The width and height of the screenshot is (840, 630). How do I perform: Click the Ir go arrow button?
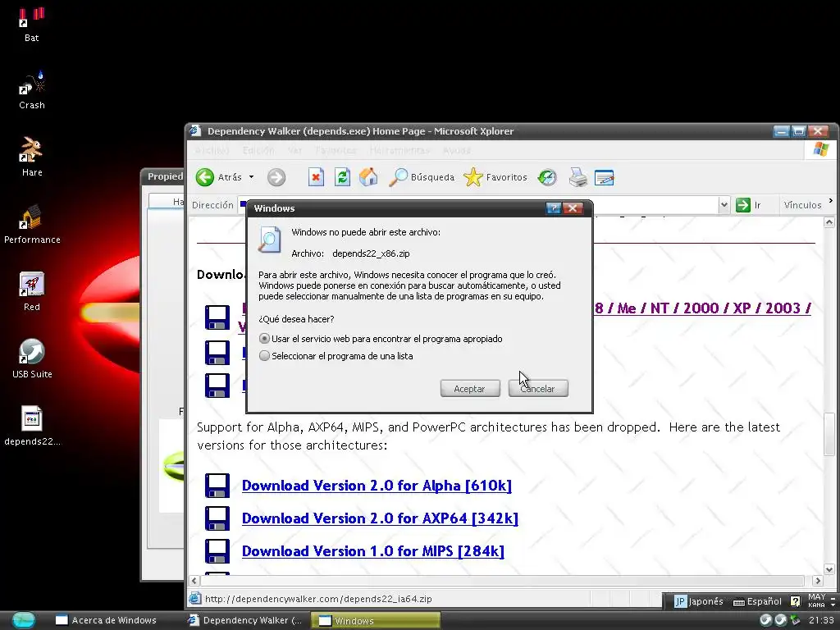click(743, 204)
